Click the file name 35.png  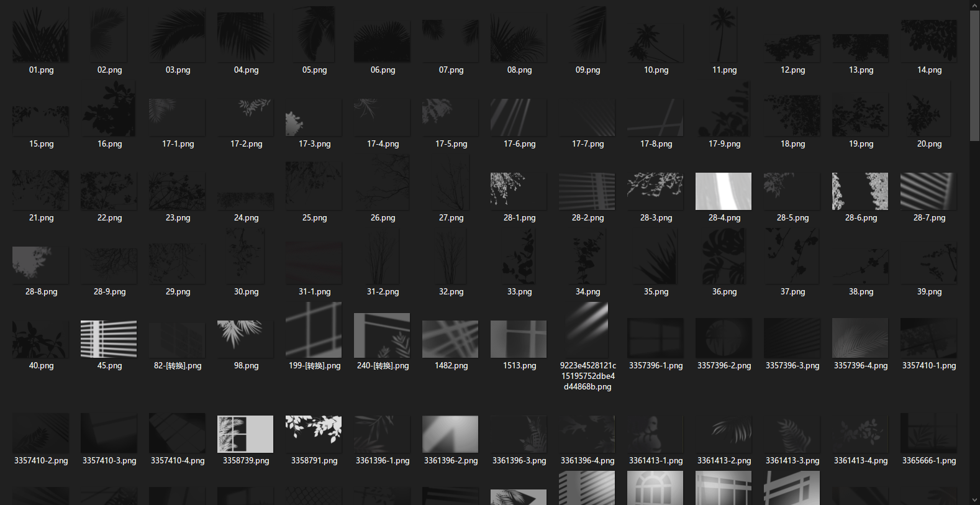pos(656,292)
